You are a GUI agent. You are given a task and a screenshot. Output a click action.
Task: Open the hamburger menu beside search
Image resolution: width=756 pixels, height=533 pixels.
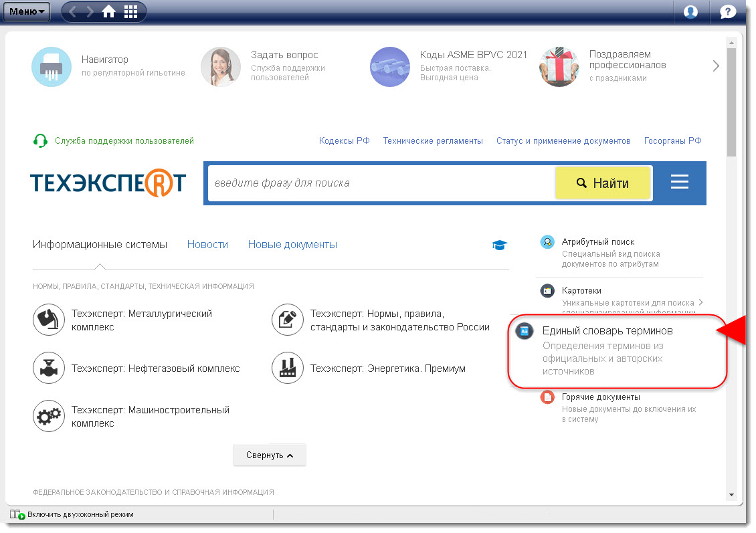point(679,182)
